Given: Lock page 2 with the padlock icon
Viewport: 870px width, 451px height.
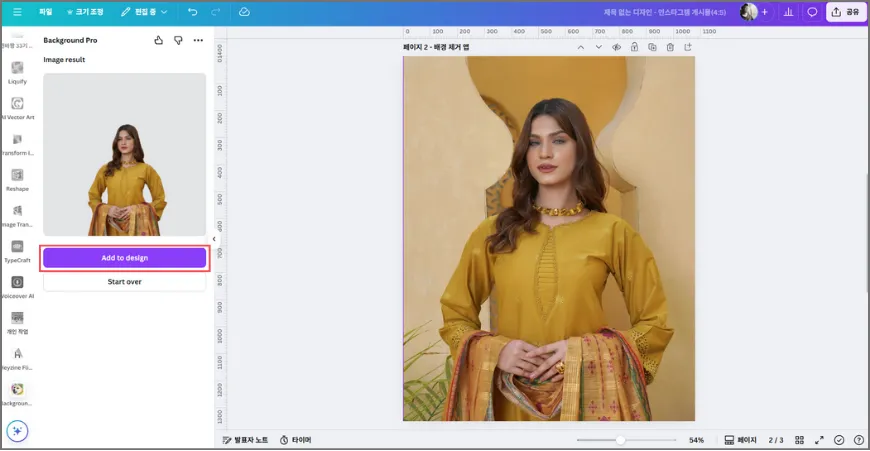Looking at the screenshot, I should tap(634, 47).
